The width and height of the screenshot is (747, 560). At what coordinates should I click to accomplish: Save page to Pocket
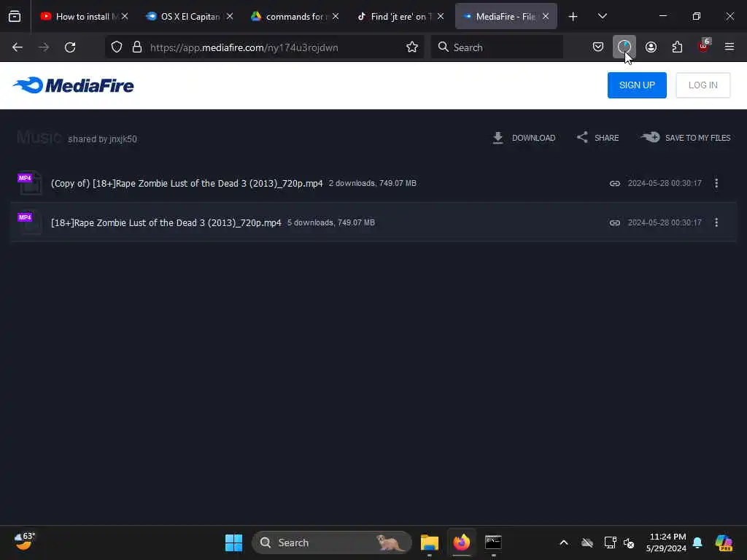coord(598,47)
